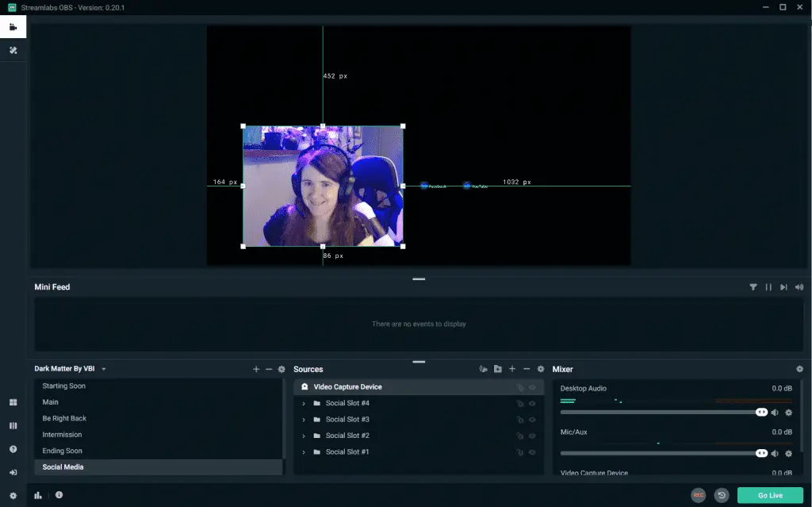Click the Go Live button
This screenshot has width=812, height=507.
[x=770, y=495]
